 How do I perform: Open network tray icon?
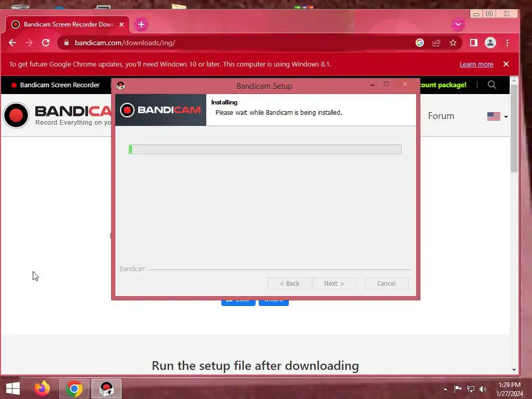(x=471, y=389)
